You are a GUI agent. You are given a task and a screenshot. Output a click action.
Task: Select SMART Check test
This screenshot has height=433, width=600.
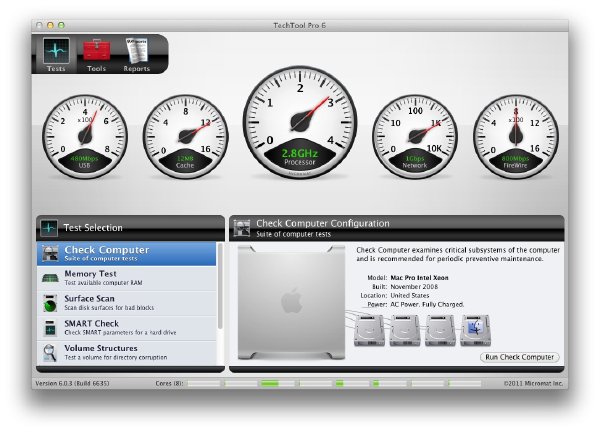click(127, 328)
